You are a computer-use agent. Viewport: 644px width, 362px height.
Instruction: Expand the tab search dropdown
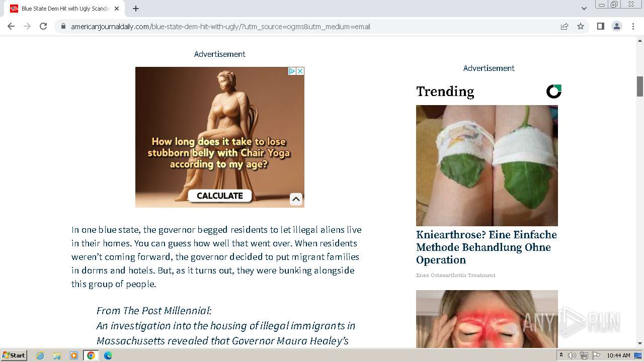tap(584, 9)
